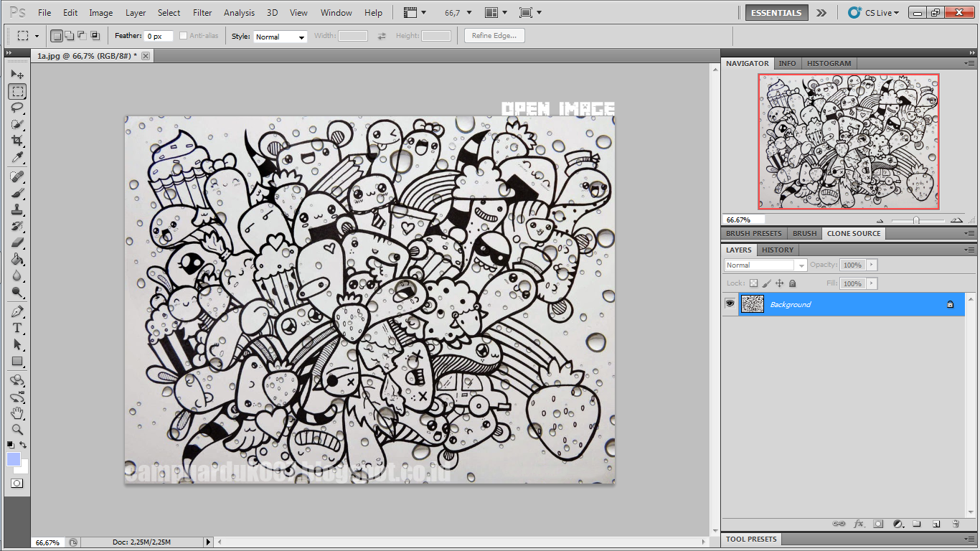Open layer style fx menu
Screen dimensions: 980x551
(x=859, y=524)
